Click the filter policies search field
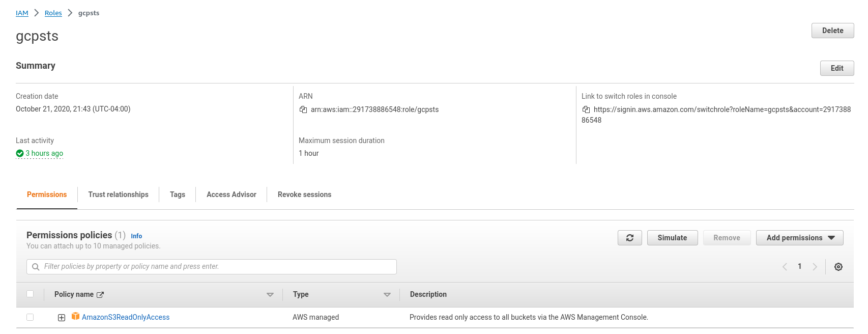The image size is (868, 334). click(212, 267)
